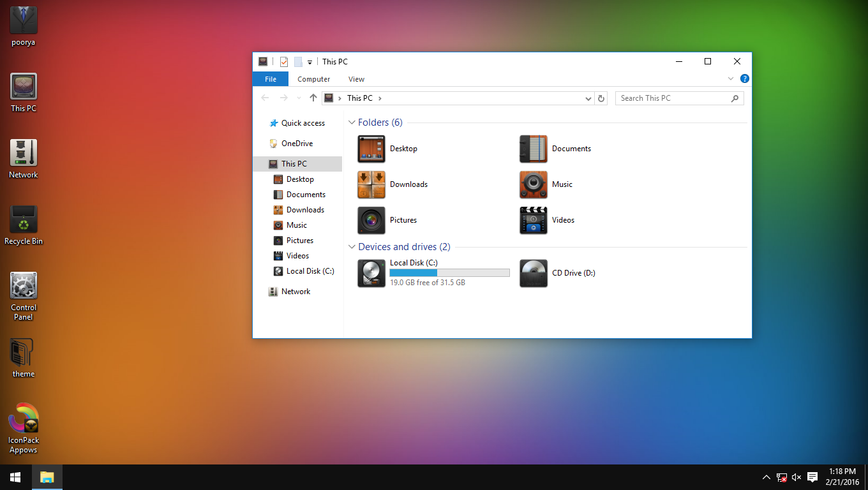Viewport: 868px width, 490px height.
Task: Open the CD Drive (D:) disc icon
Action: [x=534, y=273]
